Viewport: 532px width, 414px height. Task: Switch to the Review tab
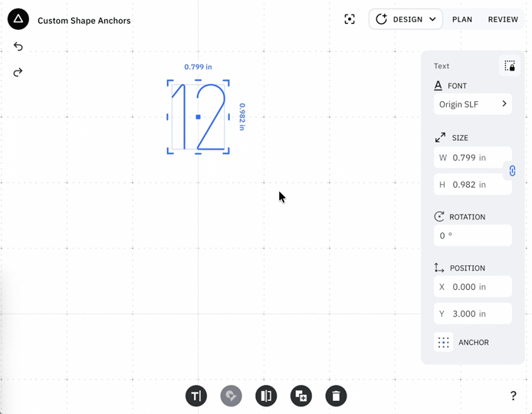[x=503, y=19]
